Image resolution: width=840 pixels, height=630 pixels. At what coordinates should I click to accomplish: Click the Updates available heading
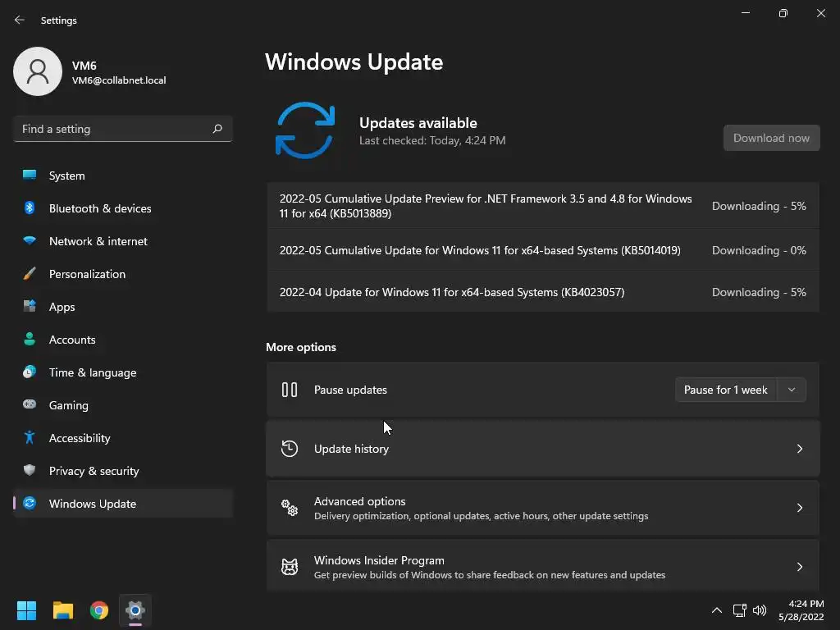[x=418, y=123]
